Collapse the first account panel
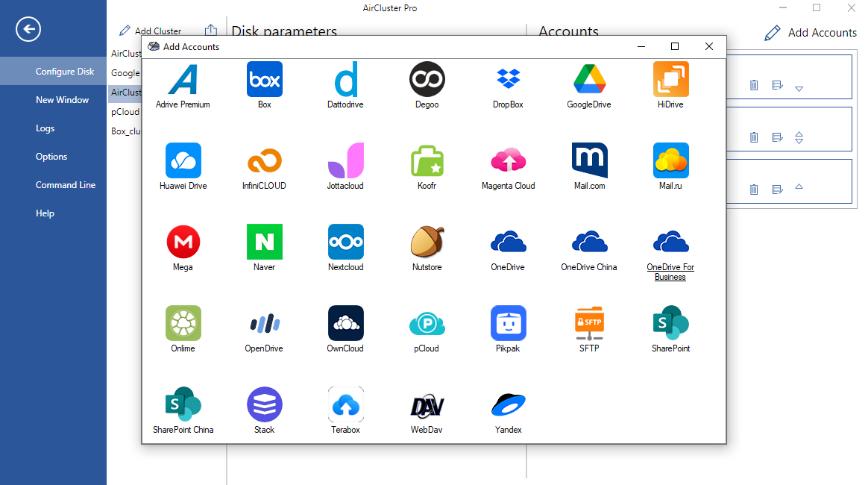The width and height of the screenshot is (868, 485). 799,88
